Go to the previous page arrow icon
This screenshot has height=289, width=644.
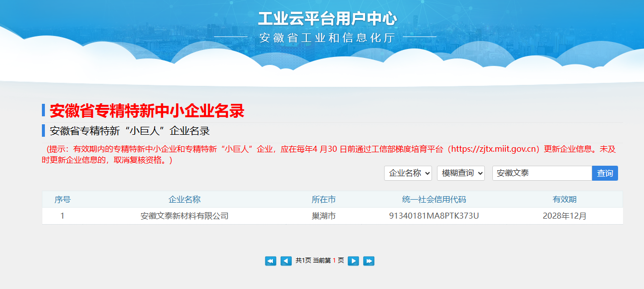coord(286,261)
